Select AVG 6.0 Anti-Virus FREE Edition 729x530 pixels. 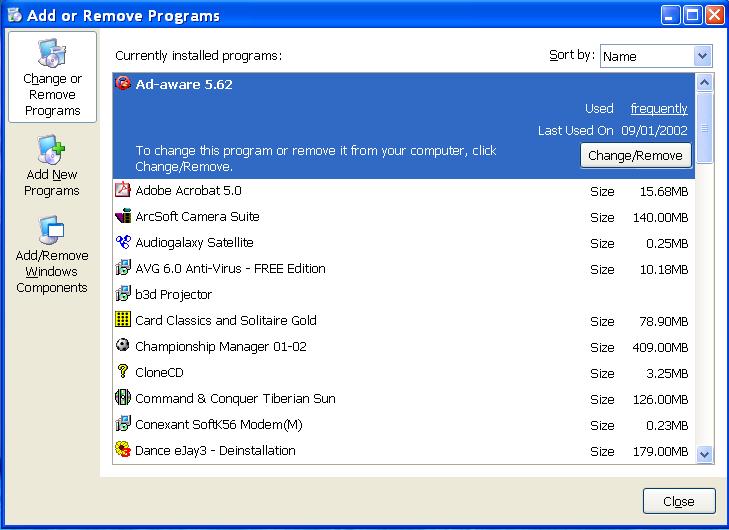230,268
